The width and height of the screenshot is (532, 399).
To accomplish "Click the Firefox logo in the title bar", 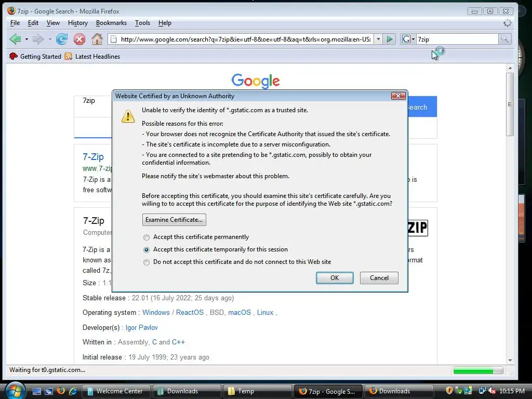I will pos(11,11).
